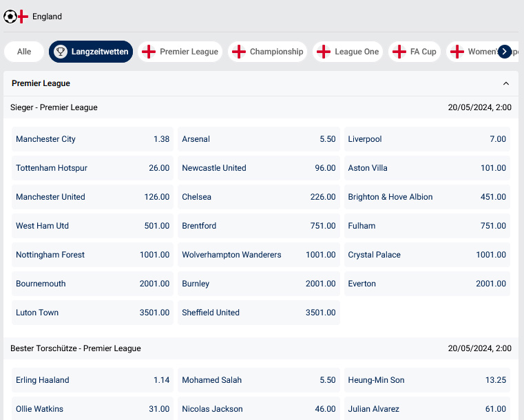
Task: Switch to the Championship tab
Action: 267,52
